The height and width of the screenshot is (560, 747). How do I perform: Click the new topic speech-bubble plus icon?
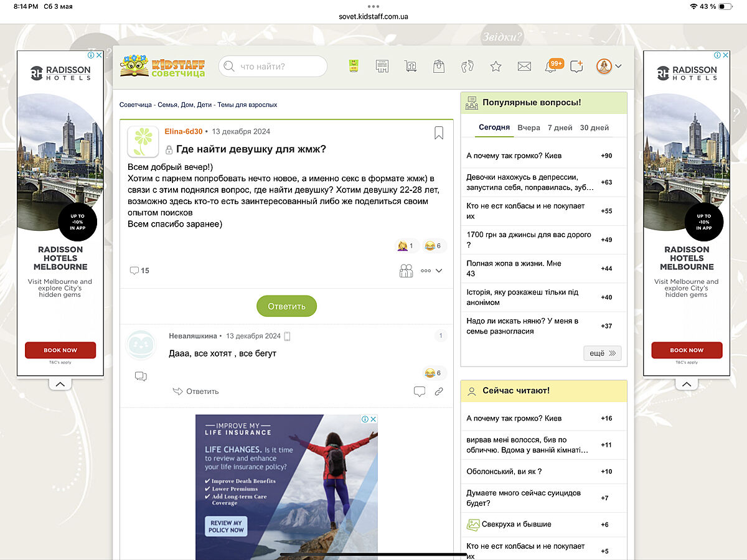coord(577,66)
